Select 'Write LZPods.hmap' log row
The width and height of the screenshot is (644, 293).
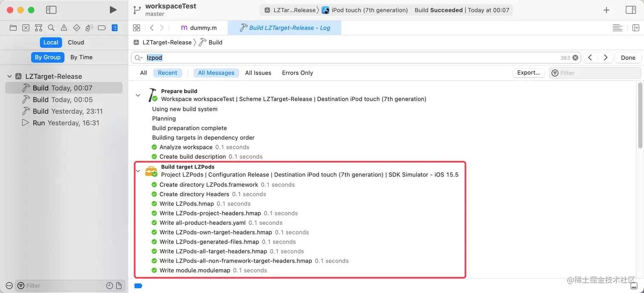click(x=201, y=204)
